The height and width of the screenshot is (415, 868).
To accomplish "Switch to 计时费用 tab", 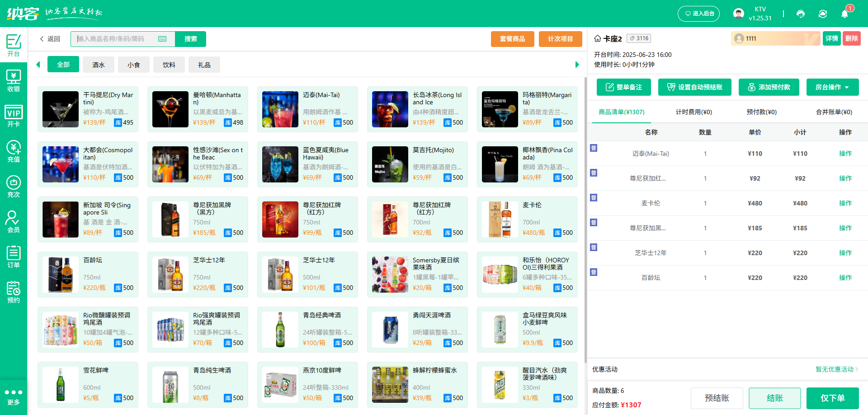I will click(x=693, y=112).
